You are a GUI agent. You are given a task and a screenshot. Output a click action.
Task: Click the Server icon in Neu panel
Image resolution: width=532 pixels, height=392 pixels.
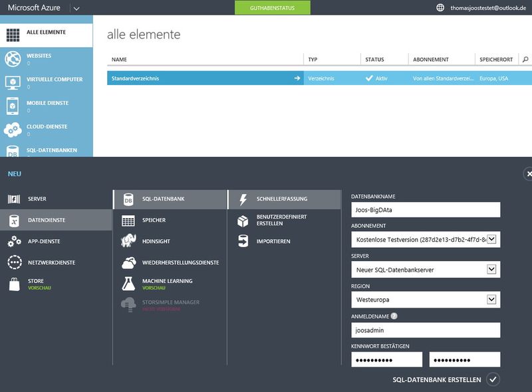14,199
